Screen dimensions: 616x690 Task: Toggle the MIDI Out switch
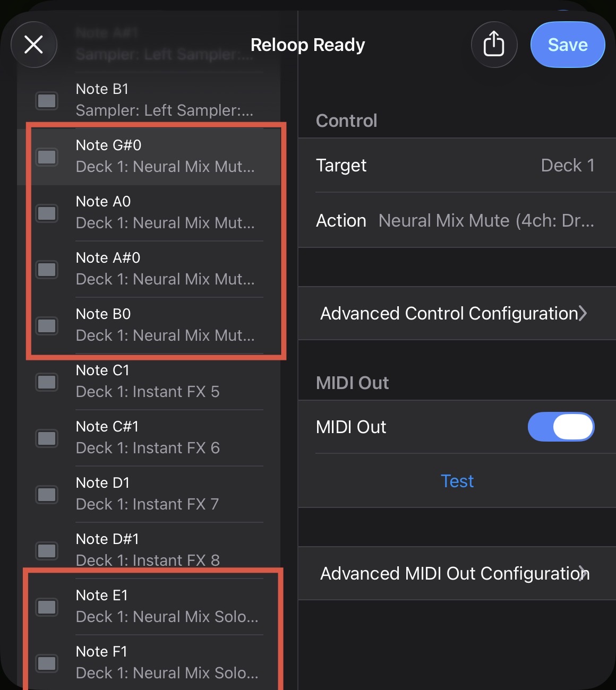click(561, 427)
